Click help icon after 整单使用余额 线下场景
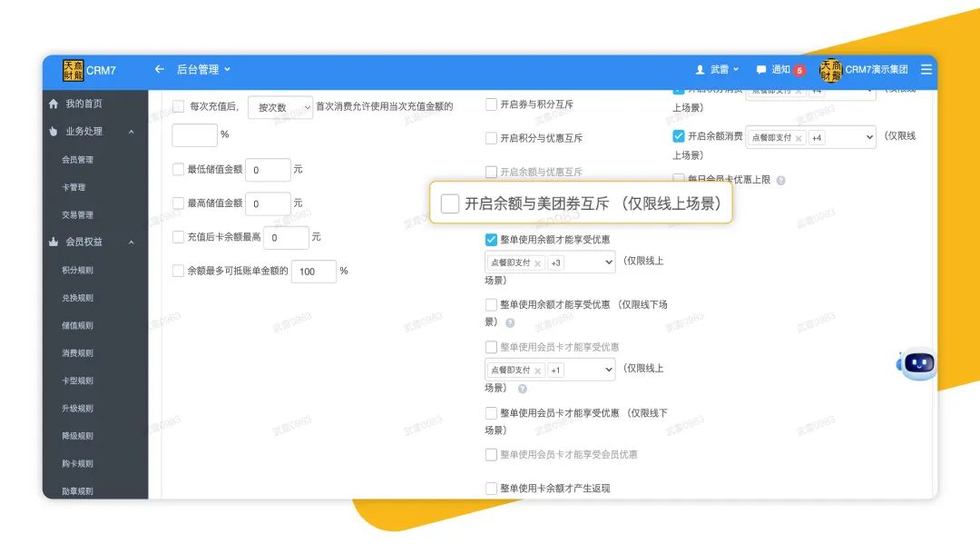 pos(510,323)
